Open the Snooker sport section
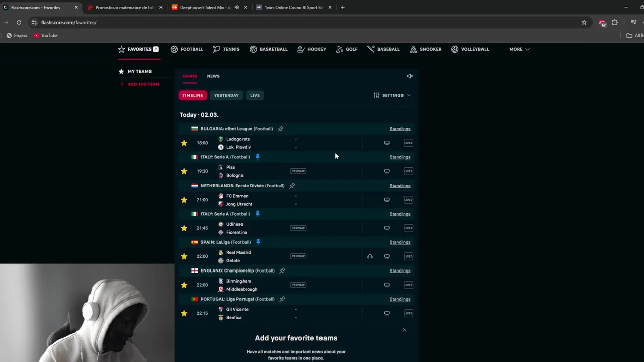 pos(425,49)
